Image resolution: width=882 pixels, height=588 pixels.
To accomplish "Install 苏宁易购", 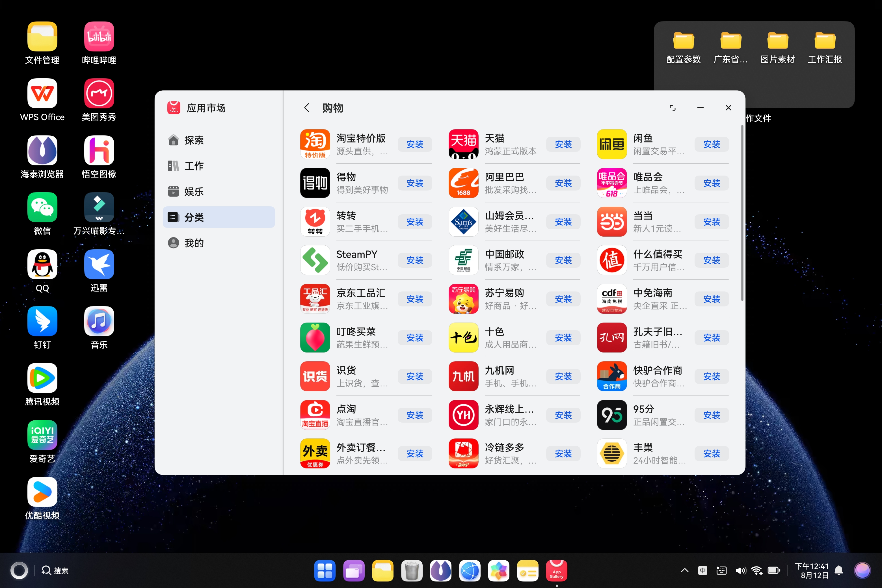I will (563, 299).
